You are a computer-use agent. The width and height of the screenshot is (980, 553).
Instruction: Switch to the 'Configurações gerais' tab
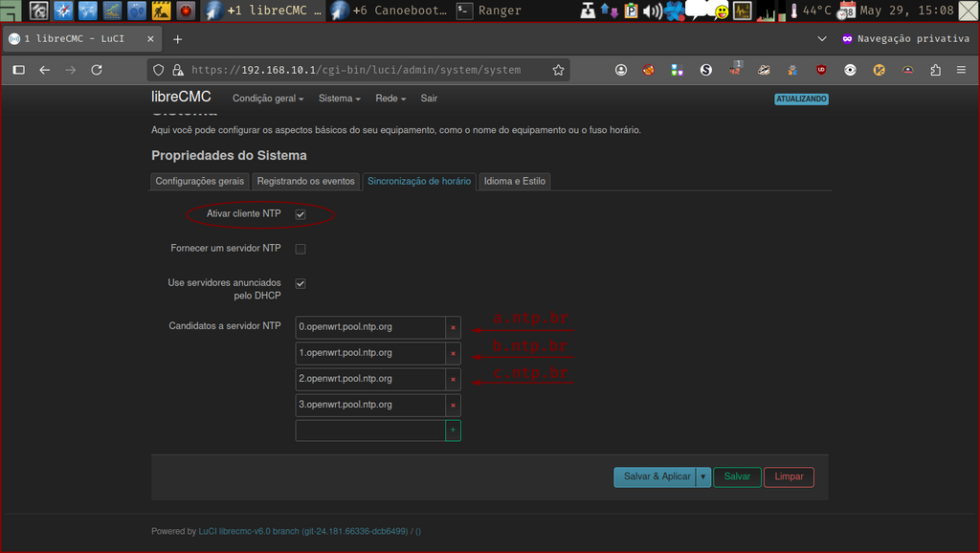(x=199, y=181)
